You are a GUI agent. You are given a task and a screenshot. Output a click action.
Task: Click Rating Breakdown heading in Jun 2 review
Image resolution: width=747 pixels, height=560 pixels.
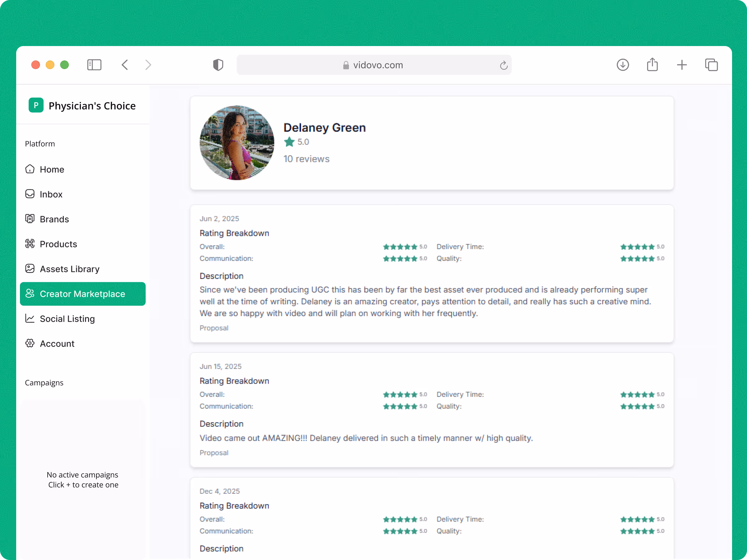(234, 233)
